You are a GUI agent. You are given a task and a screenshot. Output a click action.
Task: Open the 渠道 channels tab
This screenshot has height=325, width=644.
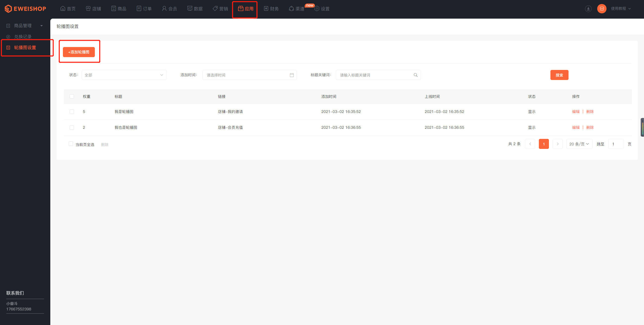point(297,9)
